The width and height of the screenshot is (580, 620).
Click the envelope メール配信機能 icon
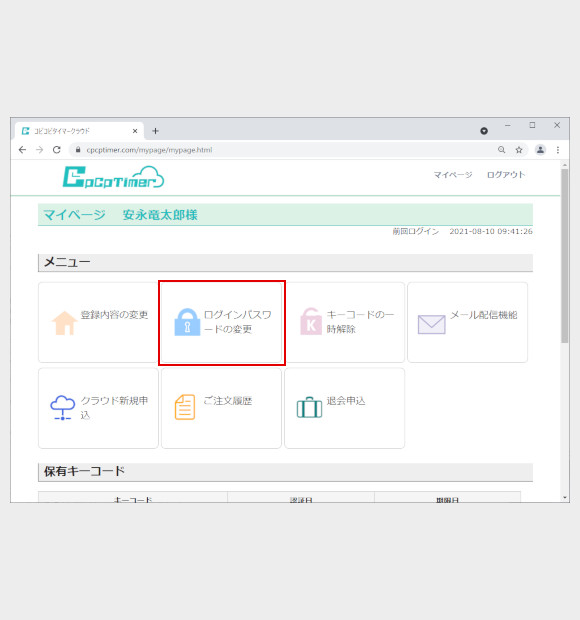click(431, 324)
